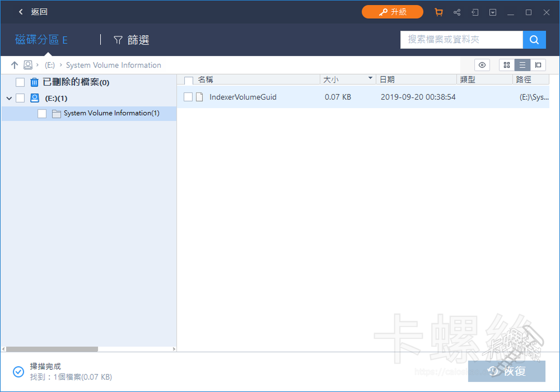The width and height of the screenshot is (560, 392).
Task: Switch to preview pane view
Action: [x=538, y=65]
